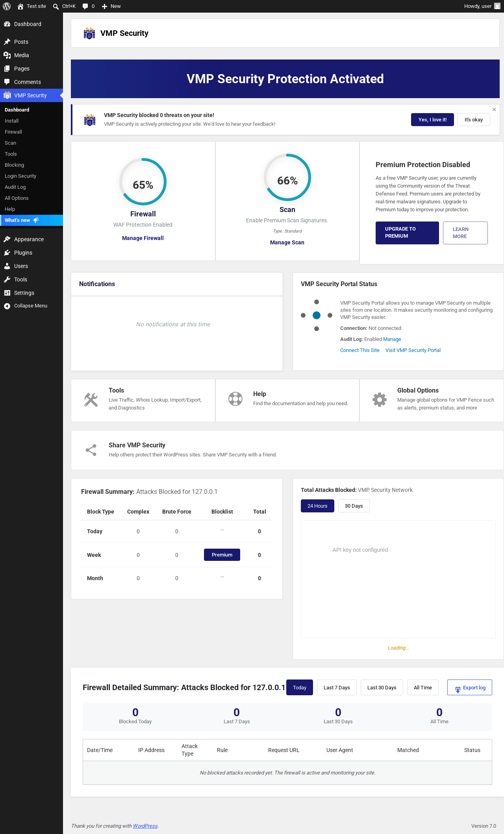
Task: Open the Manage Firewall link
Action: [x=143, y=238]
